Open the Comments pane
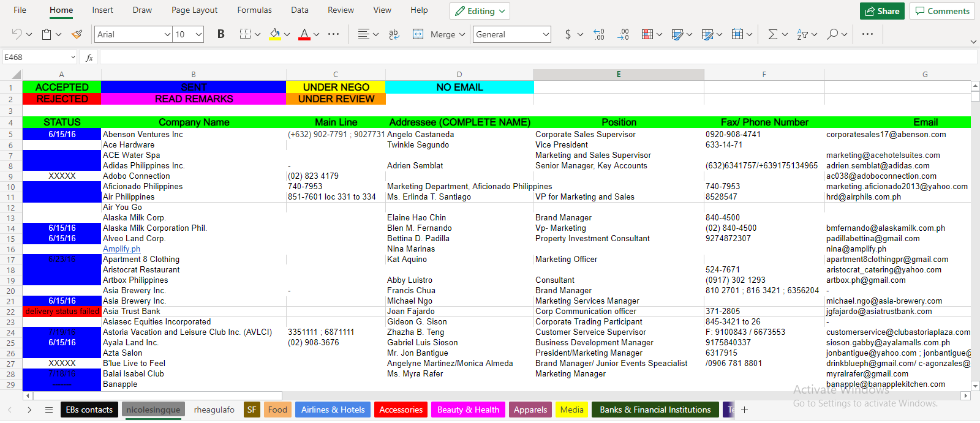This screenshot has width=980, height=423. pyautogui.click(x=942, y=11)
